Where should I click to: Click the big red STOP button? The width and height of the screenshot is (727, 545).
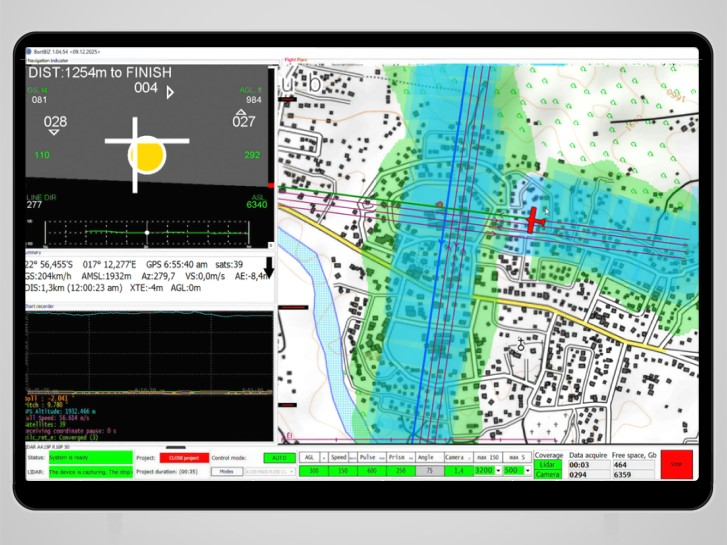pos(676,464)
